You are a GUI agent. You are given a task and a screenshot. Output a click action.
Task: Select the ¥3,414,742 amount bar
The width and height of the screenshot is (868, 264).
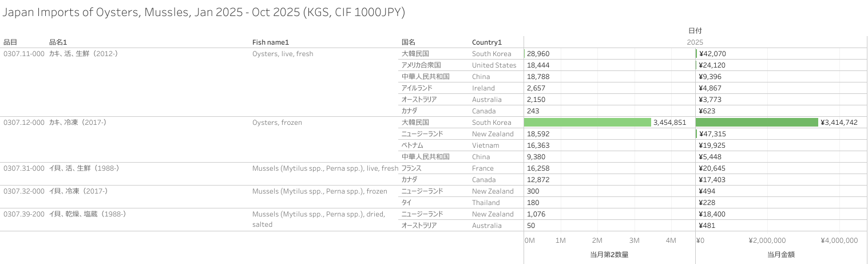click(x=756, y=123)
